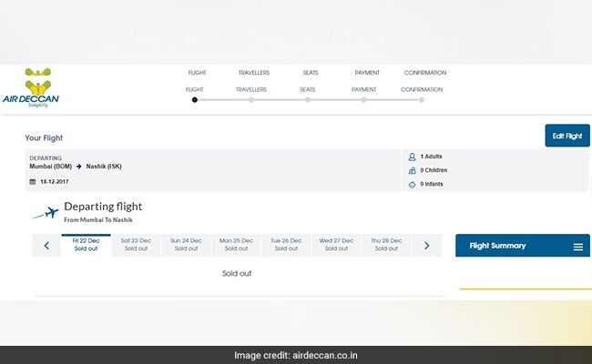592x364 pixels.
Task: Click the large 'Sold out' message below dates
Action: pos(237,274)
